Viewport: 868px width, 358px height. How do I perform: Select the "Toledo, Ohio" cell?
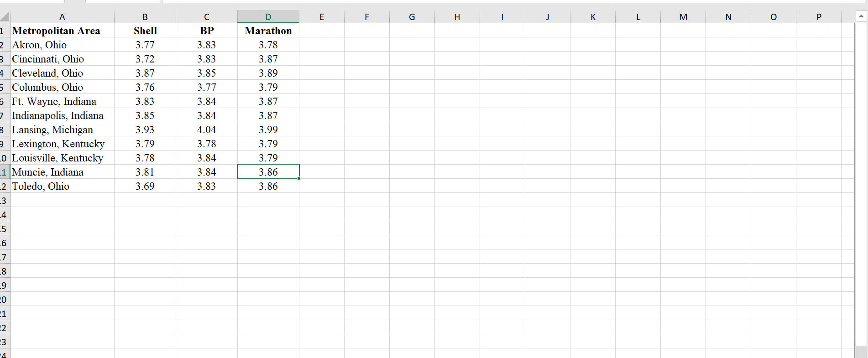62,186
